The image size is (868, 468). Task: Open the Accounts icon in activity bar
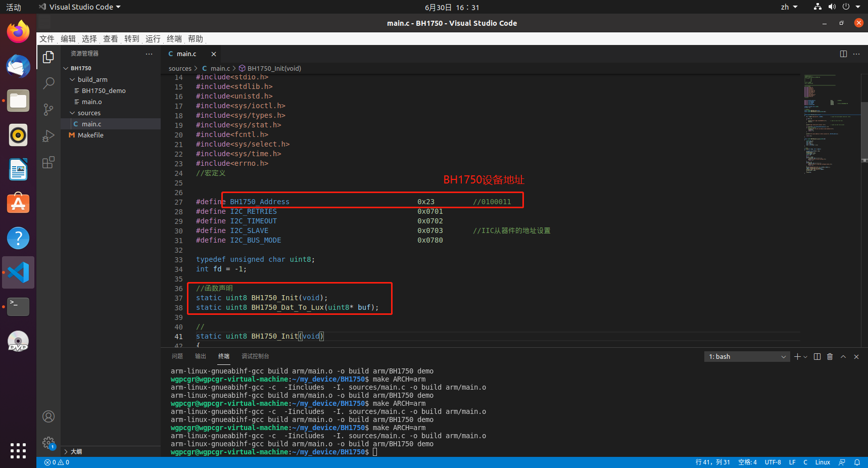tap(49, 416)
